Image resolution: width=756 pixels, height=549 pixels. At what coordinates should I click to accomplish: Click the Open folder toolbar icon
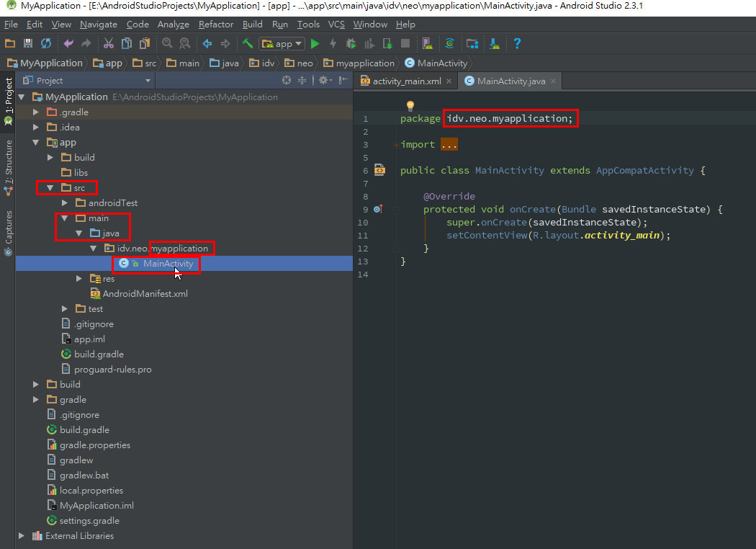coord(9,44)
